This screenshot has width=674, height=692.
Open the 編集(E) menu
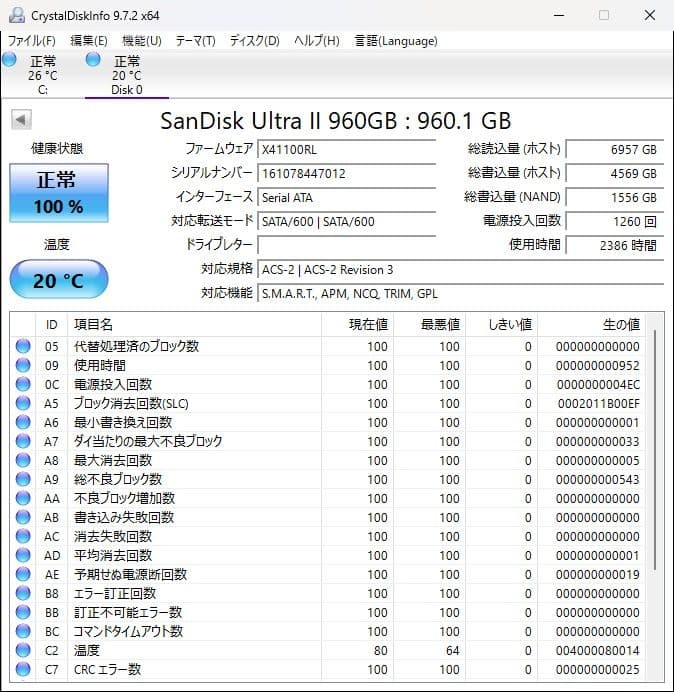(x=89, y=41)
